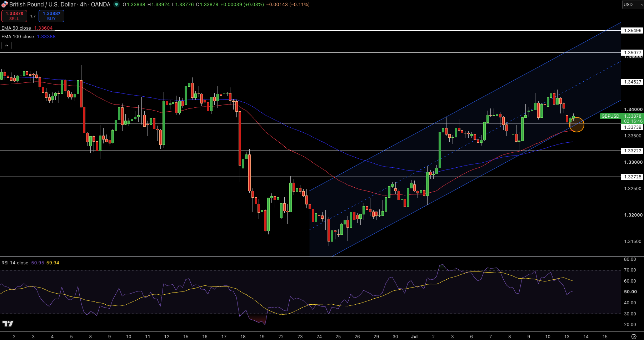Click the spread value 1.7 between Sell and Buy
The width and height of the screenshot is (644, 340).
point(33,16)
